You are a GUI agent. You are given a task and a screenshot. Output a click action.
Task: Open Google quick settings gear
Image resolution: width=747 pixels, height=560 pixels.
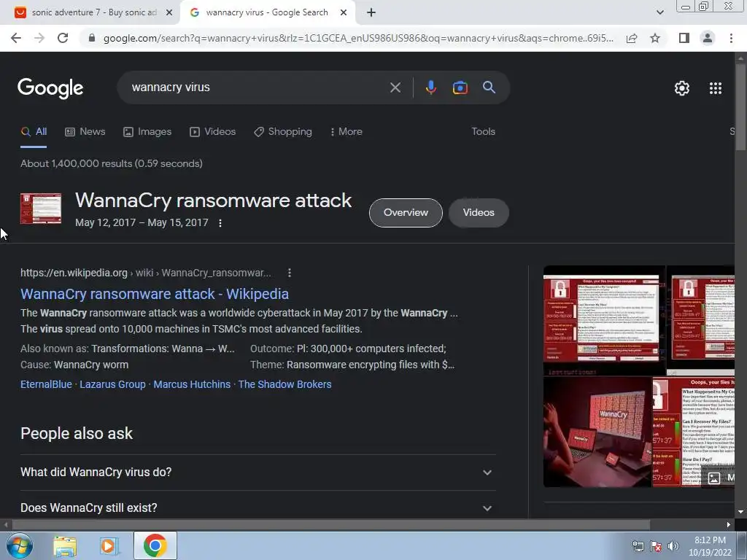(x=682, y=88)
